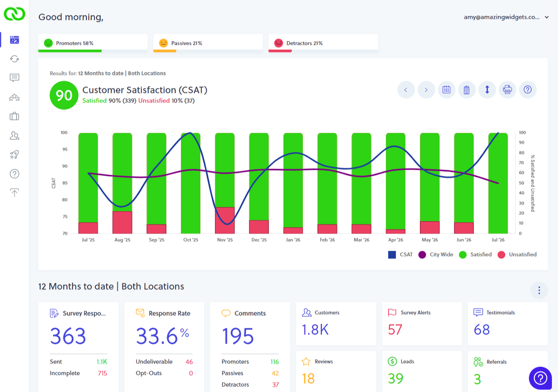Toggle Unsatisfied series in chart legend
The height and width of the screenshot is (392, 558).
click(517, 255)
